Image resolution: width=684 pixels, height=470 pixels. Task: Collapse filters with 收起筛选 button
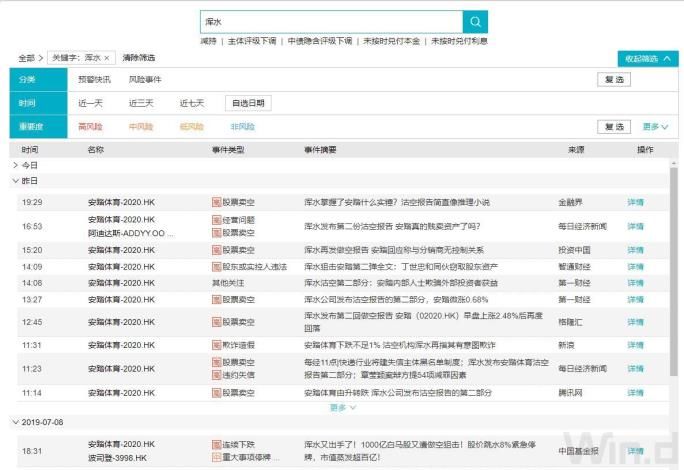[648, 58]
